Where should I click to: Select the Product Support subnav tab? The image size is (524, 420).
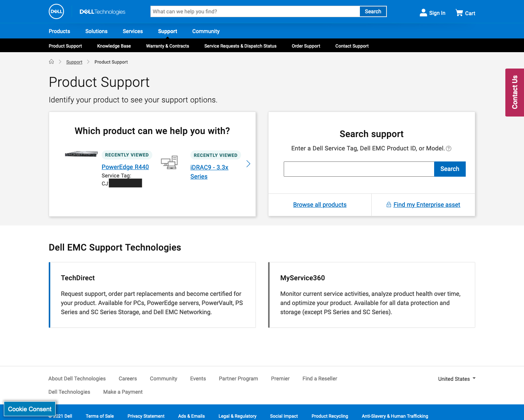click(65, 46)
